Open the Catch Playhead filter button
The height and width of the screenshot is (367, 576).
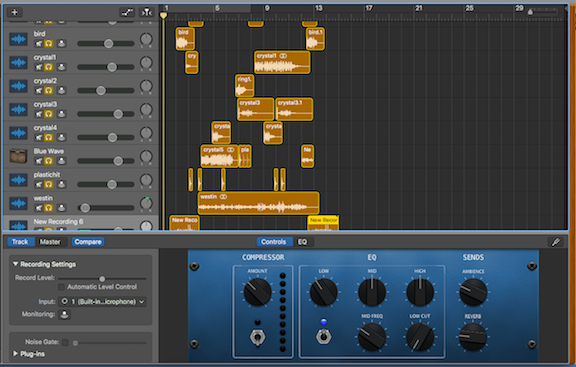pos(147,12)
